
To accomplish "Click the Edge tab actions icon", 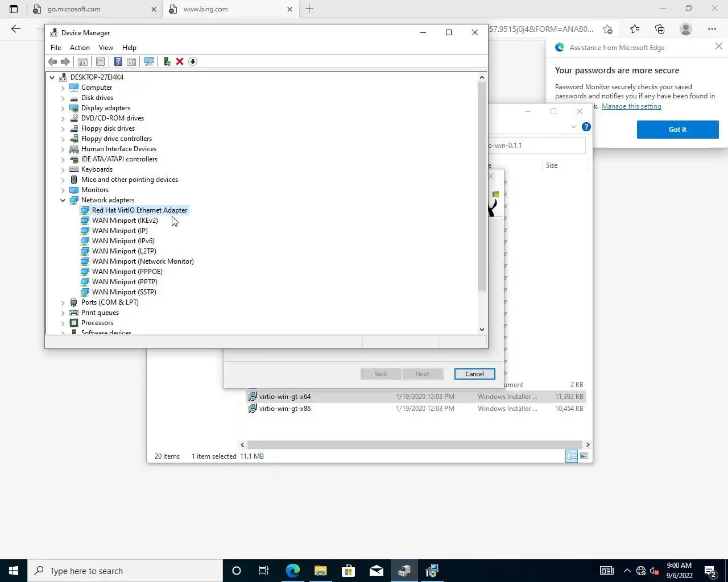I will click(x=14, y=9).
